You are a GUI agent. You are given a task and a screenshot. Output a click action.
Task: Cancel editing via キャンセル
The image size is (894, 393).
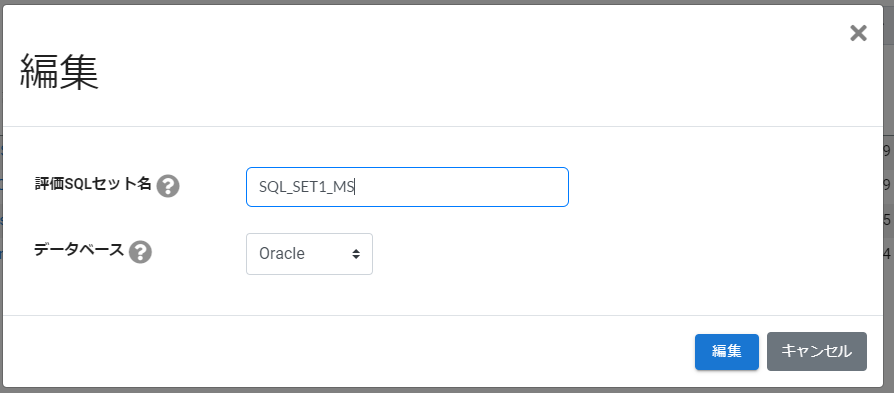(x=816, y=351)
